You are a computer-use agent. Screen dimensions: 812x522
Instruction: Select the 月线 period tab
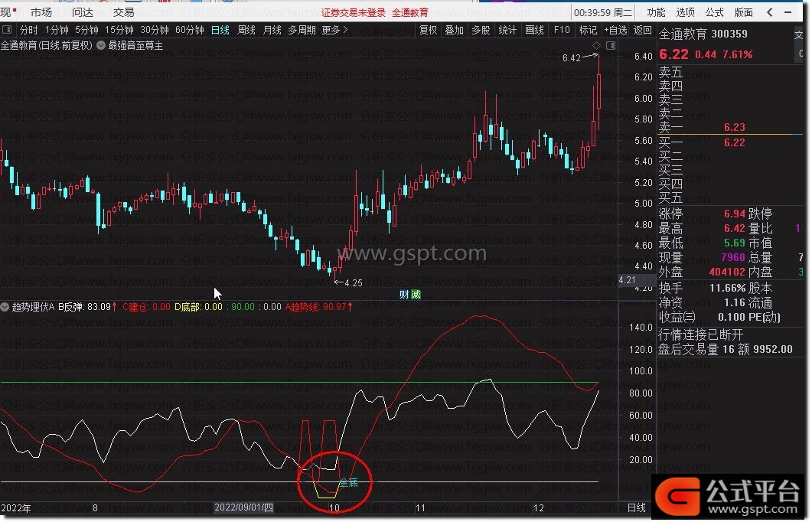coord(272,30)
